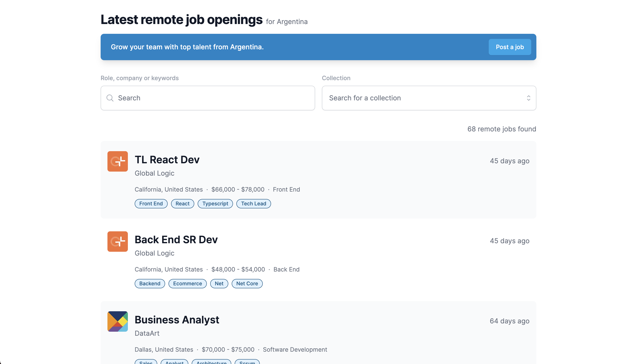Screen dimensions: 637x364
Task: Click the Role, company or keywords label
Action: click(x=140, y=78)
